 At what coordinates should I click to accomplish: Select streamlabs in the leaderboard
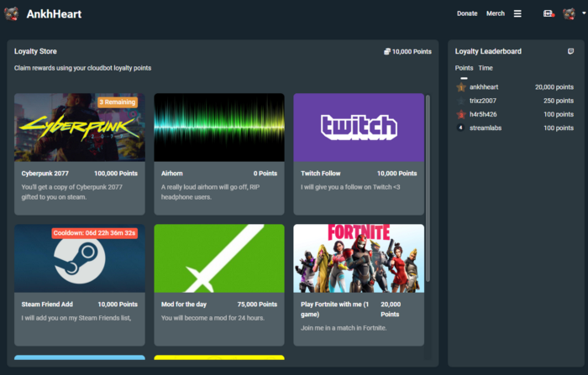486,128
